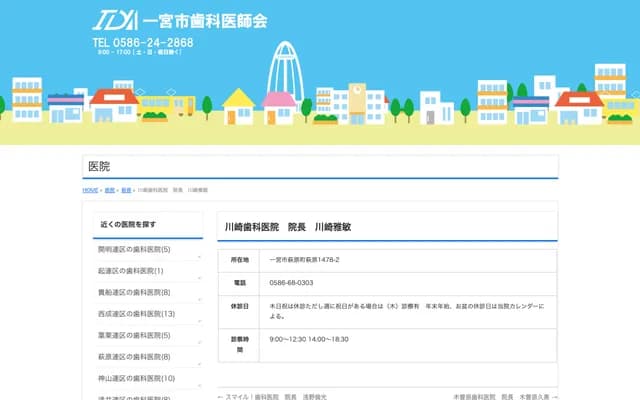Open 葉栗連区の歯科医院(5) category

[x=135, y=336]
